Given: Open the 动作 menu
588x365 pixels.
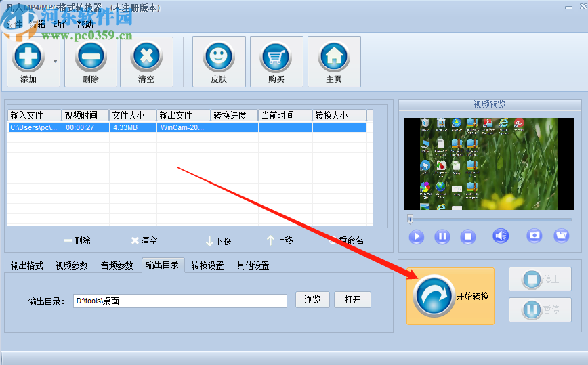Looking at the screenshot, I should 61,25.
